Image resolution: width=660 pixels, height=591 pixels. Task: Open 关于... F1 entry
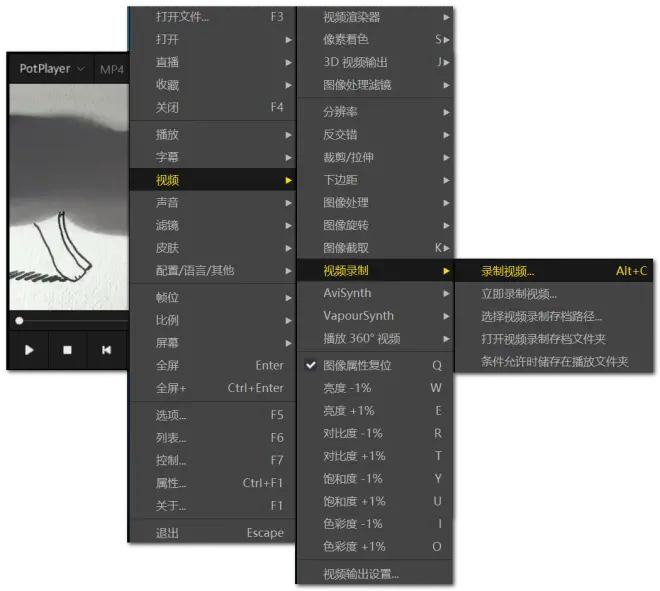coord(213,506)
